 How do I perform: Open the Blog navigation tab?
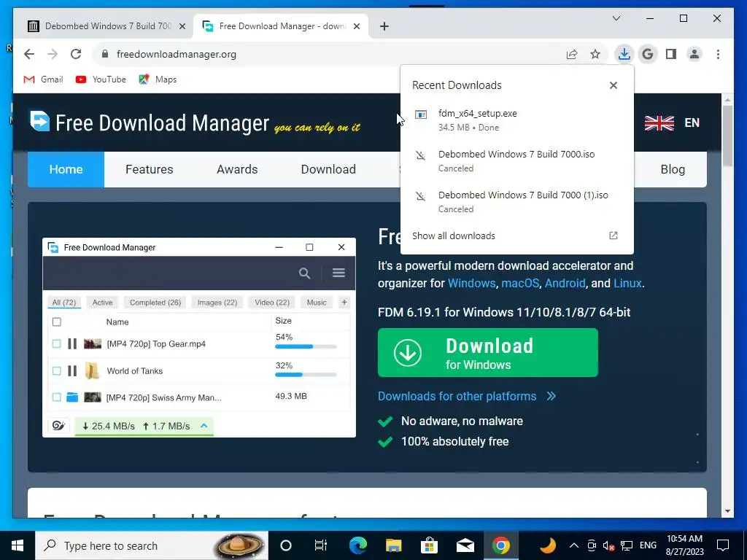pyautogui.click(x=673, y=169)
